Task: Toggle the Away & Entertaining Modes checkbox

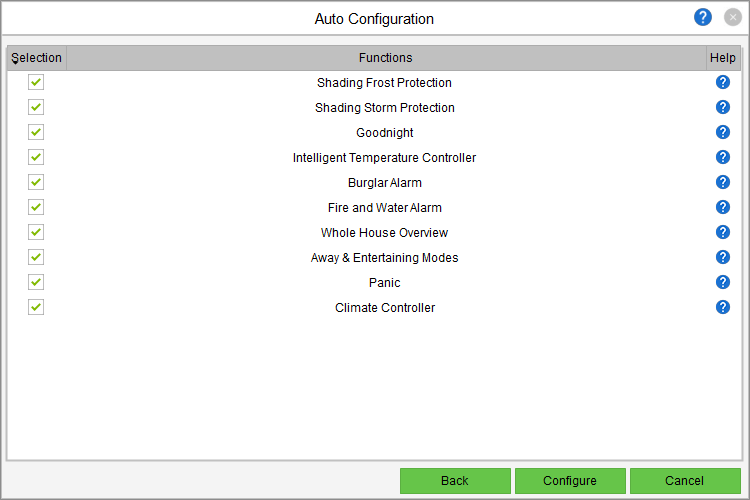Action: [36, 257]
